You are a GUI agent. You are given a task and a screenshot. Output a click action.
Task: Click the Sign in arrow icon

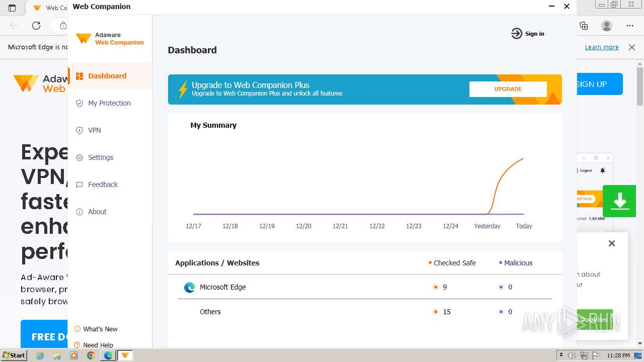pyautogui.click(x=517, y=34)
